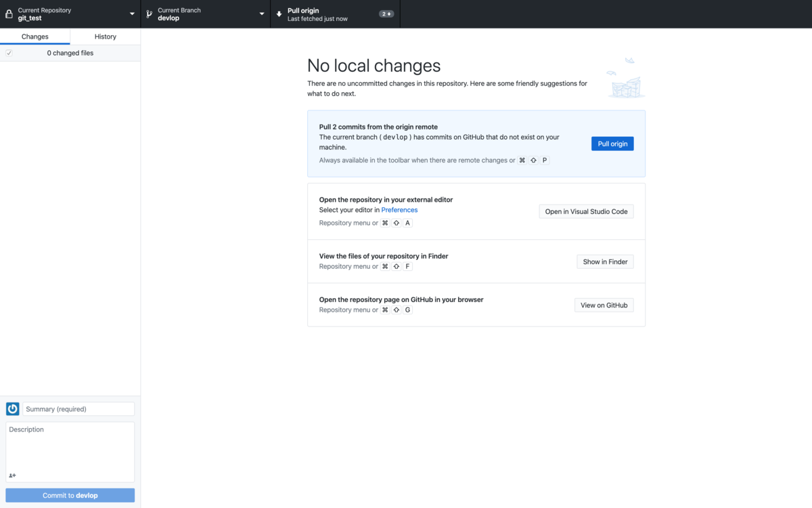Click the Show in Finder button
Viewport: 812px width, 508px height.
(606, 261)
